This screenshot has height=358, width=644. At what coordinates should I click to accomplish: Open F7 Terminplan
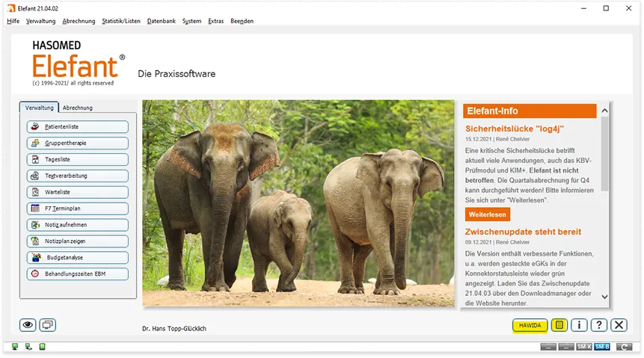(77, 209)
